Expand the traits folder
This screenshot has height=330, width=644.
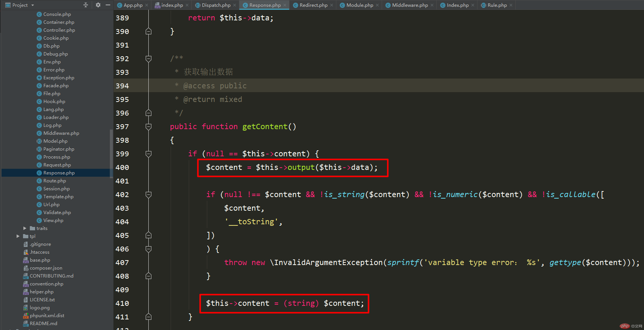[25, 228]
